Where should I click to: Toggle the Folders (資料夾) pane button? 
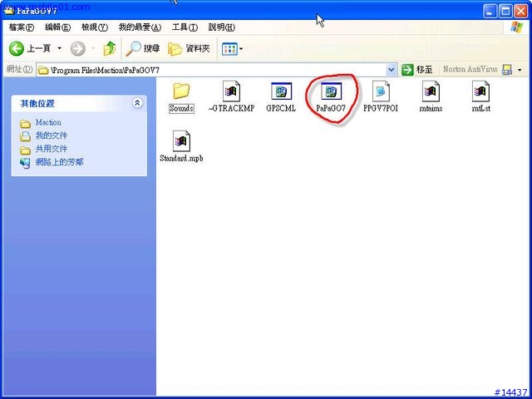(x=189, y=49)
